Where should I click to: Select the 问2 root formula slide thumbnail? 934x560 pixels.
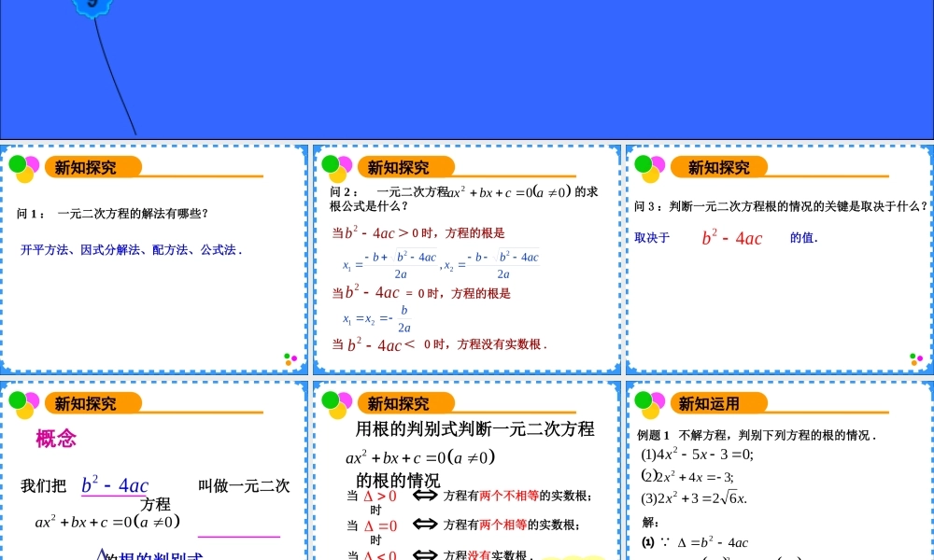click(x=466, y=257)
